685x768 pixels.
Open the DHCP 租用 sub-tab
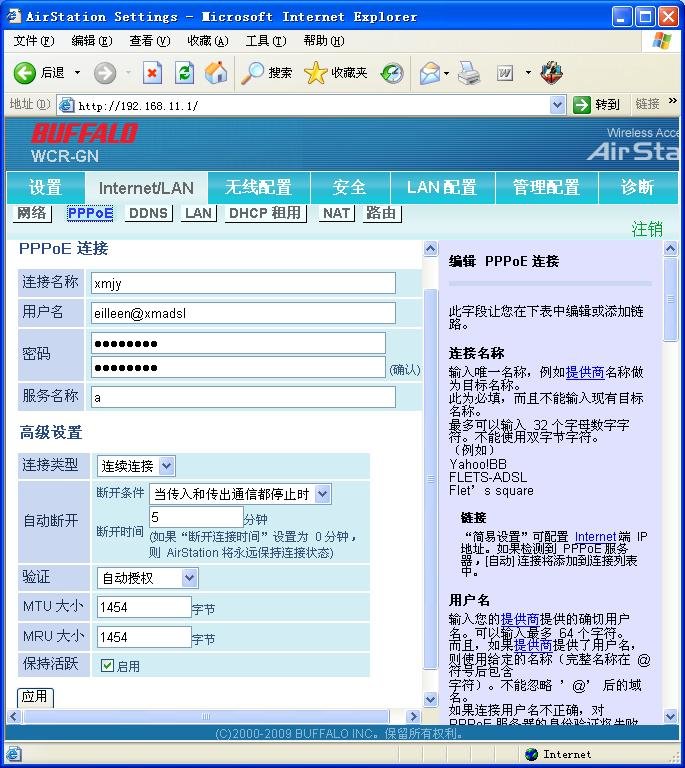tap(265, 213)
